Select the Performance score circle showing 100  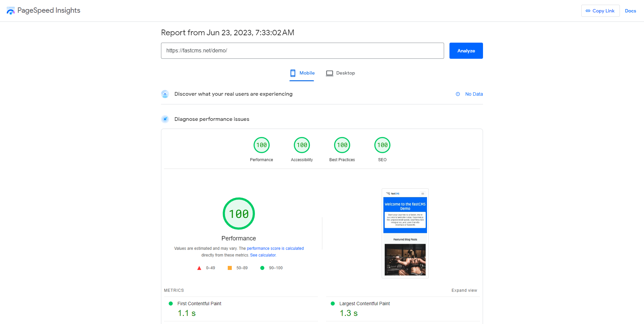pos(238,214)
